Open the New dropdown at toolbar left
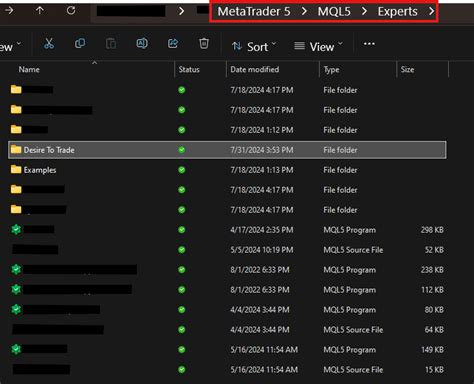 coord(10,47)
